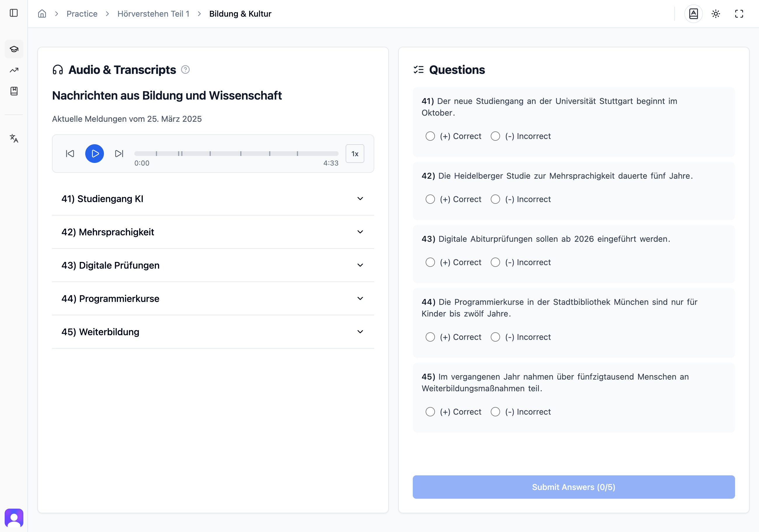This screenshot has height=532, width=759.
Task: Click the Submit Answers button
Action: [573, 487]
